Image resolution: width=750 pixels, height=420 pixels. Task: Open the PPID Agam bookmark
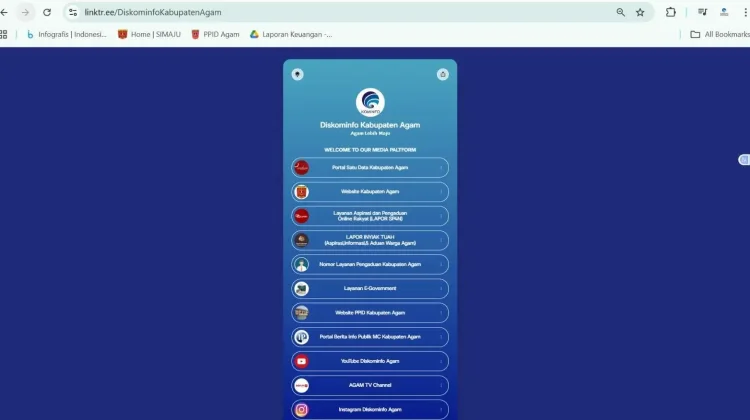click(x=215, y=34)
